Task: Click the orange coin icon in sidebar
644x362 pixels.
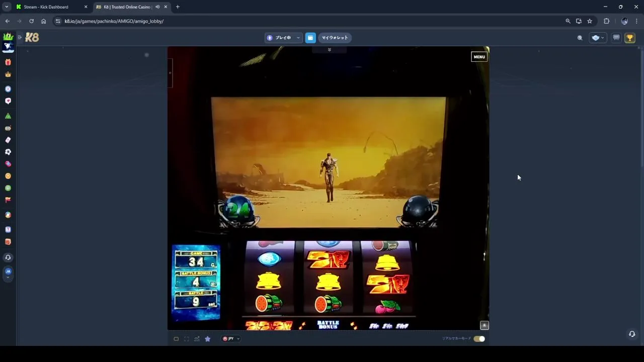Action: pos(8,176)
